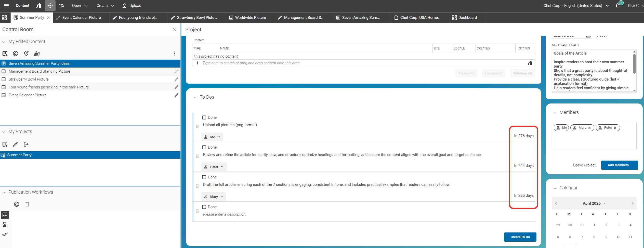
Task: Remove Mary from project members
Action: pyautogui.click(x=589, y=128)
